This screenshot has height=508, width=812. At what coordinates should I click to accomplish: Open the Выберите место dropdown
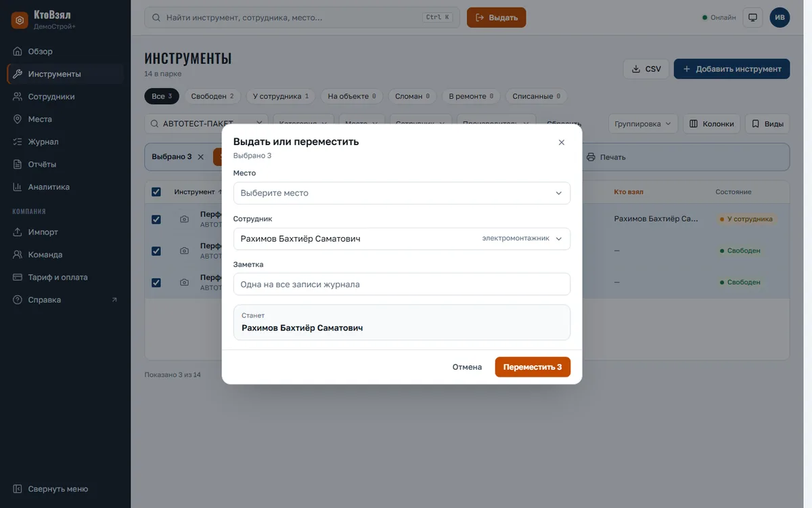click(x=402, y=193)
